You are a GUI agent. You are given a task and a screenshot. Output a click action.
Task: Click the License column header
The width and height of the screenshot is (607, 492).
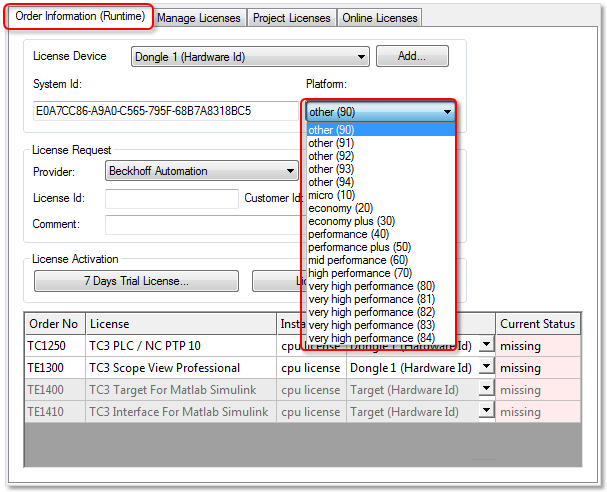[181, 324]
